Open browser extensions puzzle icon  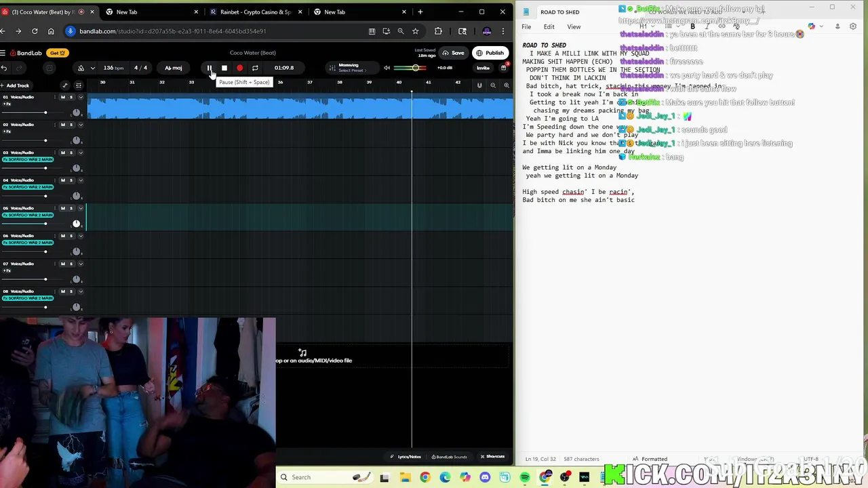[x=438, y=31]
